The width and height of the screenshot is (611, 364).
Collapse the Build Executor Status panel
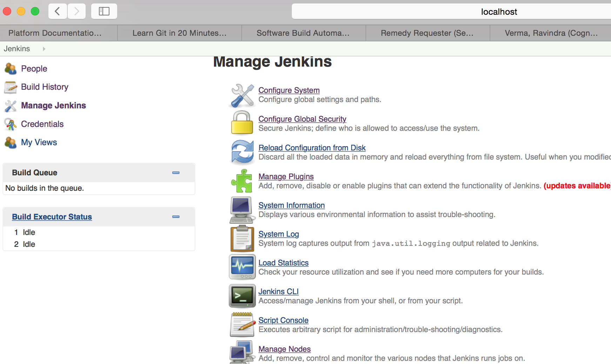[176, 217]
